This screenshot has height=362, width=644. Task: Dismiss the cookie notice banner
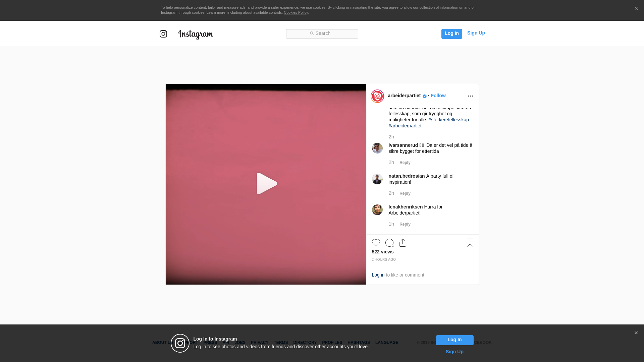tap(636, 9)
